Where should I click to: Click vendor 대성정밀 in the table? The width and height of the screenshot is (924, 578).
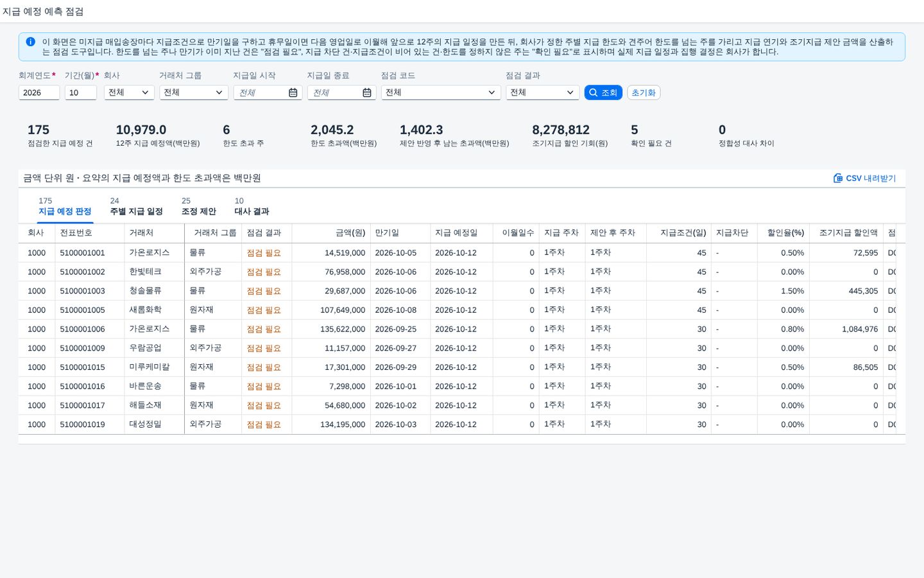tap(145, 425)
